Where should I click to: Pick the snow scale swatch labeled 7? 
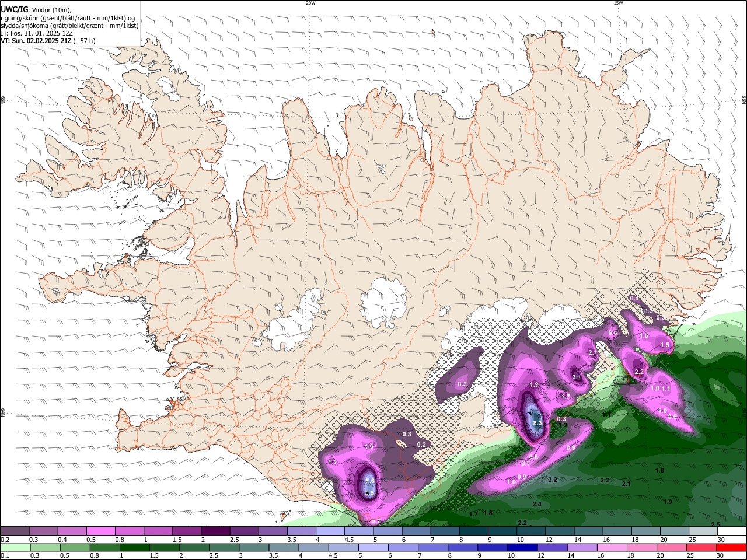click(444, 531)
